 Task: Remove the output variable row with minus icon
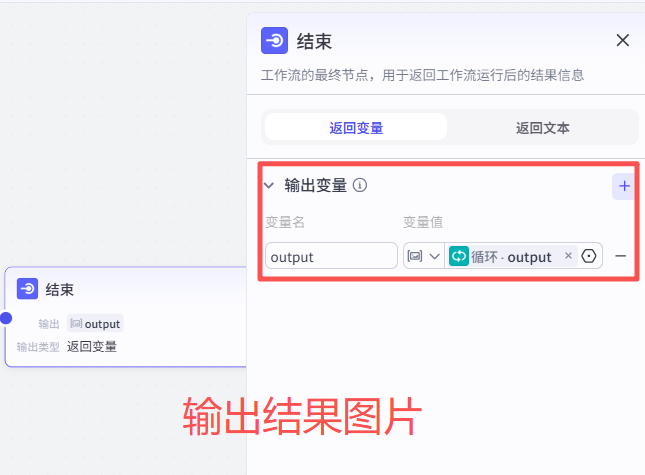621,256
